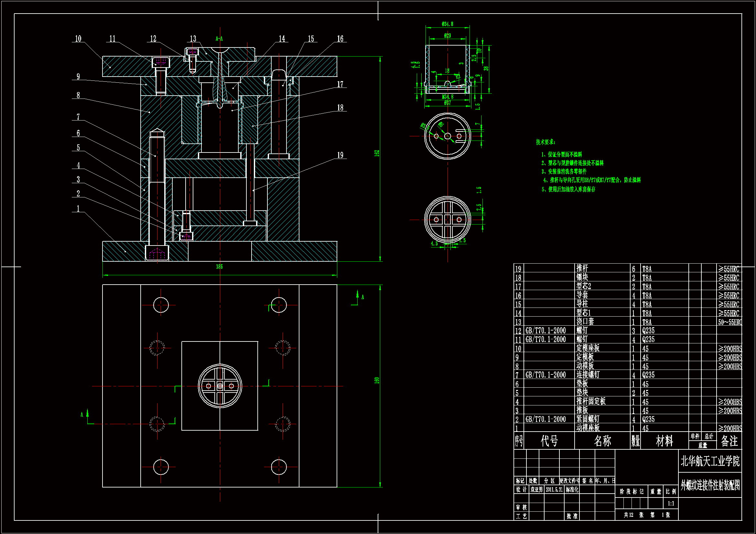
Task: Click the 技术要求 heading text
Action: (x=545, y=142)
